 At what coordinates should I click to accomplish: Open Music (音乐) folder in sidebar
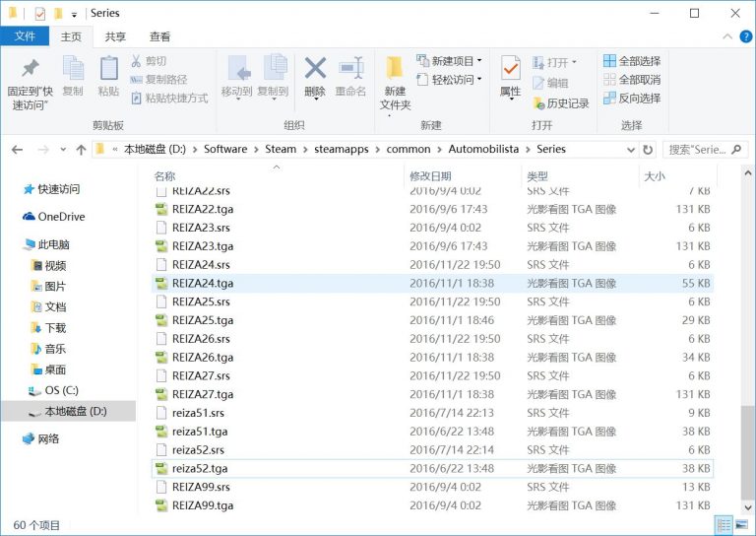tap(48, 349)
